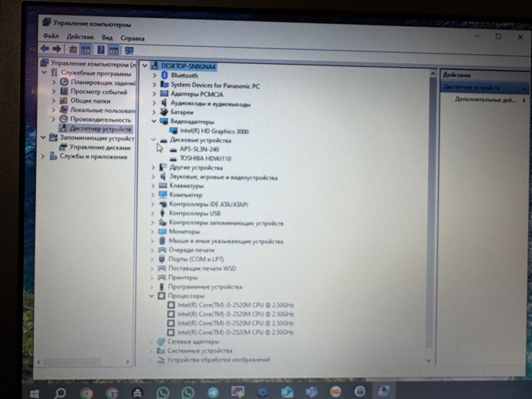Viewport: 532px width, 399px height.
Task: Collapse Служебные программы in left tree
Action: coord(44,72)
